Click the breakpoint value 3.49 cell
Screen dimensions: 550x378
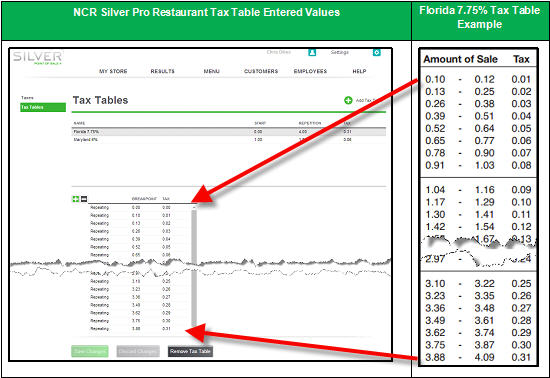136,305
